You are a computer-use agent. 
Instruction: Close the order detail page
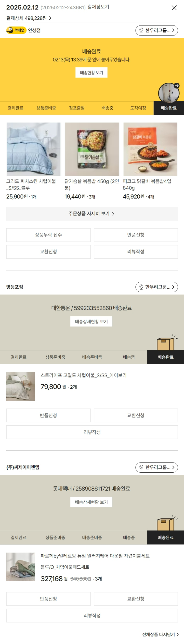[x=174, y=8]
